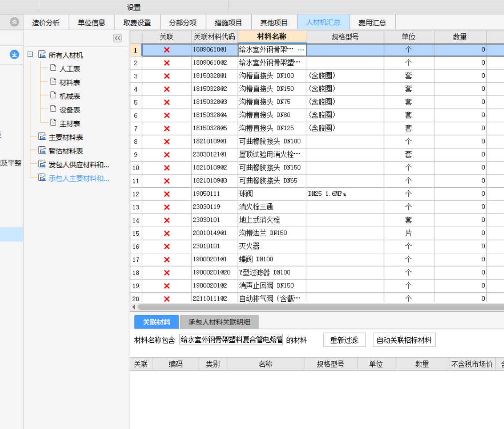
Task: Click the 人工表 document icon
Action: (x=53, y=68)
